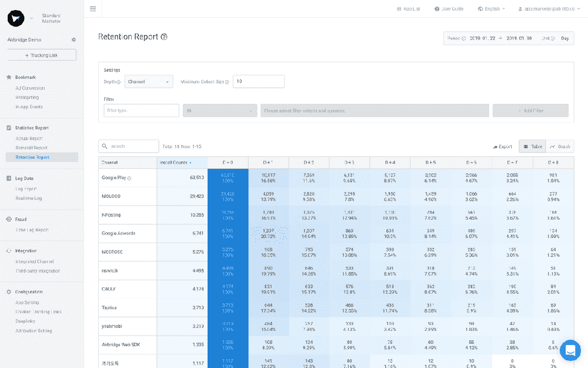
Task: Click the Integration section icon
Action: click(x=9, y=251)
